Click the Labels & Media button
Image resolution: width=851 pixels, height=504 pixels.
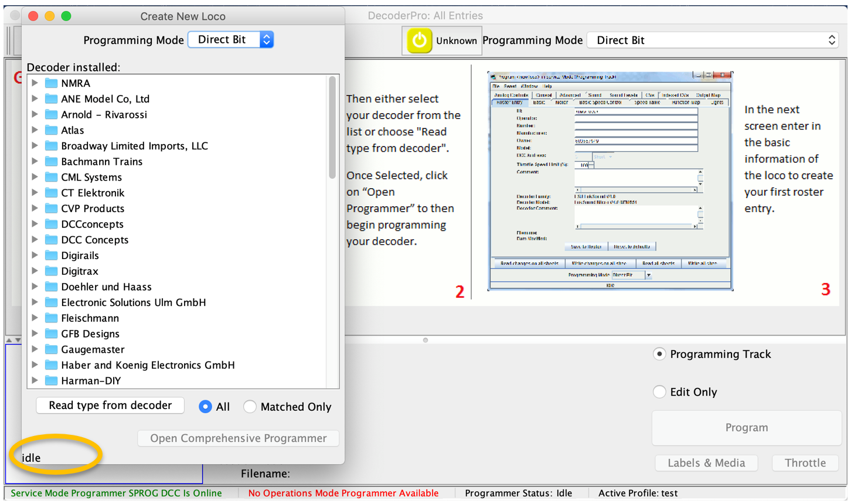click(706, 463)
